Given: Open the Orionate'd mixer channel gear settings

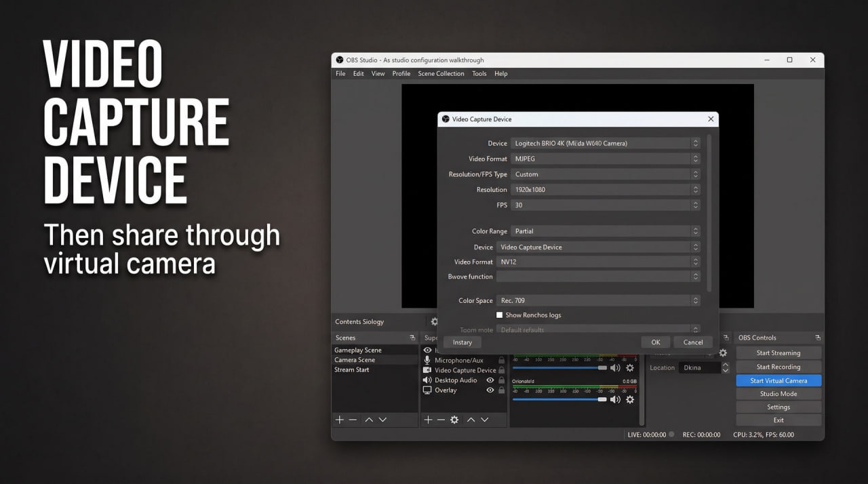Looking at the screenshot, I should click(630, 400).
